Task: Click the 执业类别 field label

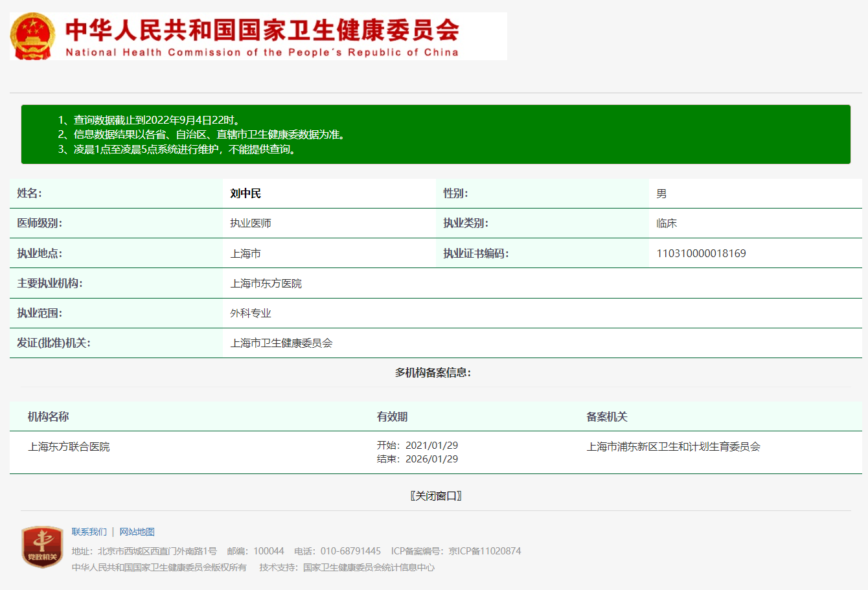Action: [x=466, y=223]
